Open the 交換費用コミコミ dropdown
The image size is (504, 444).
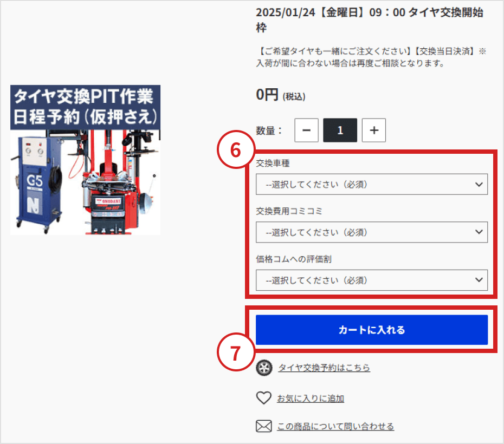[372, 232]
